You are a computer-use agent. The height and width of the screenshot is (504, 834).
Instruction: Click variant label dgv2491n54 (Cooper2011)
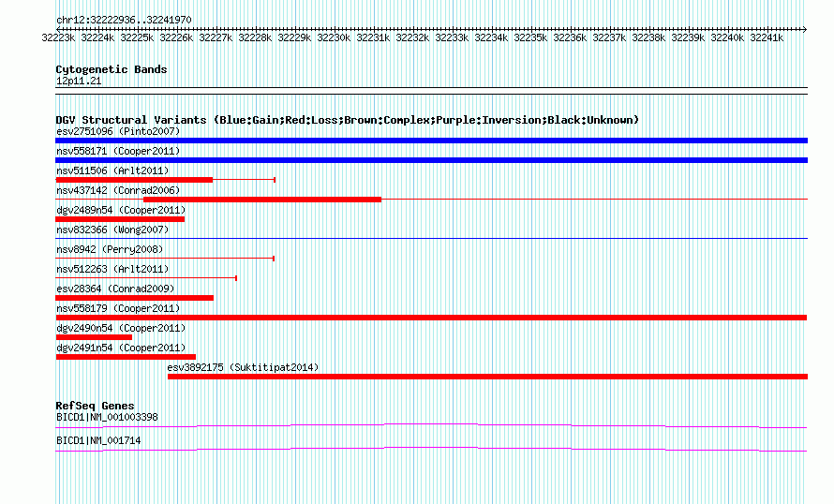click(121, 348)
